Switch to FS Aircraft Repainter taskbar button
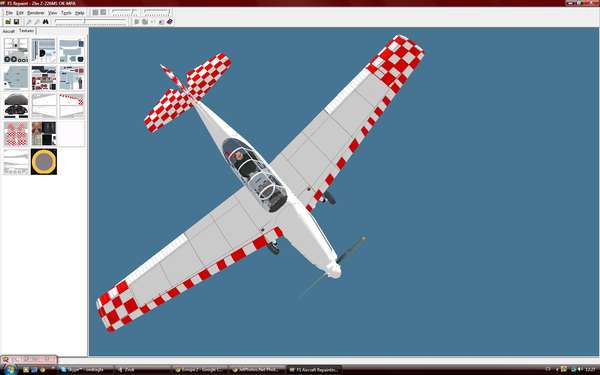The height and width of the screenshot is (375, 600). (x=313, y=370)
